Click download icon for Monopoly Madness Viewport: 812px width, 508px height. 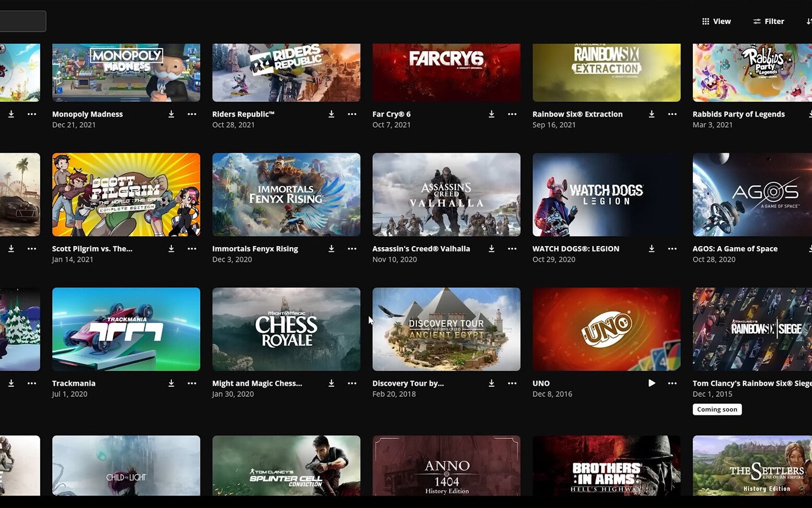click(171, 114)
